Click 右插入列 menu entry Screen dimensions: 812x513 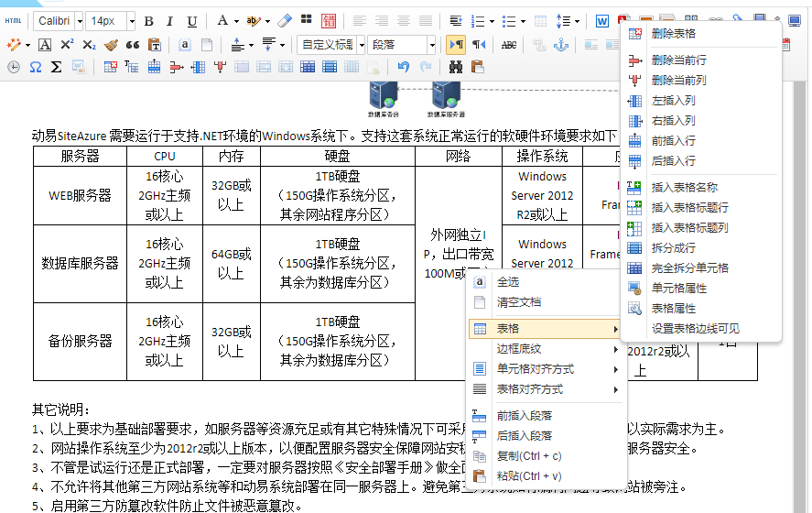(x=673, y=120)
